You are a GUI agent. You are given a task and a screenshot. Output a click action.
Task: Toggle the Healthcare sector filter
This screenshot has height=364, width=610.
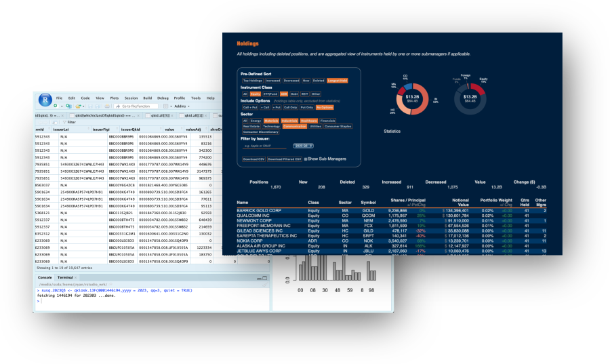(x=309, y=121)
